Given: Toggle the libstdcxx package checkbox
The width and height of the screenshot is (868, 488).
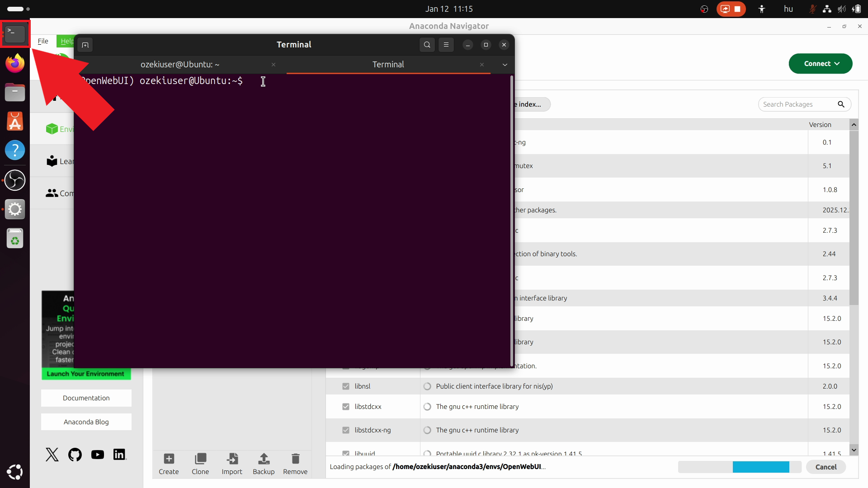Looking at the screenshot, I should (x=346, y=407).
